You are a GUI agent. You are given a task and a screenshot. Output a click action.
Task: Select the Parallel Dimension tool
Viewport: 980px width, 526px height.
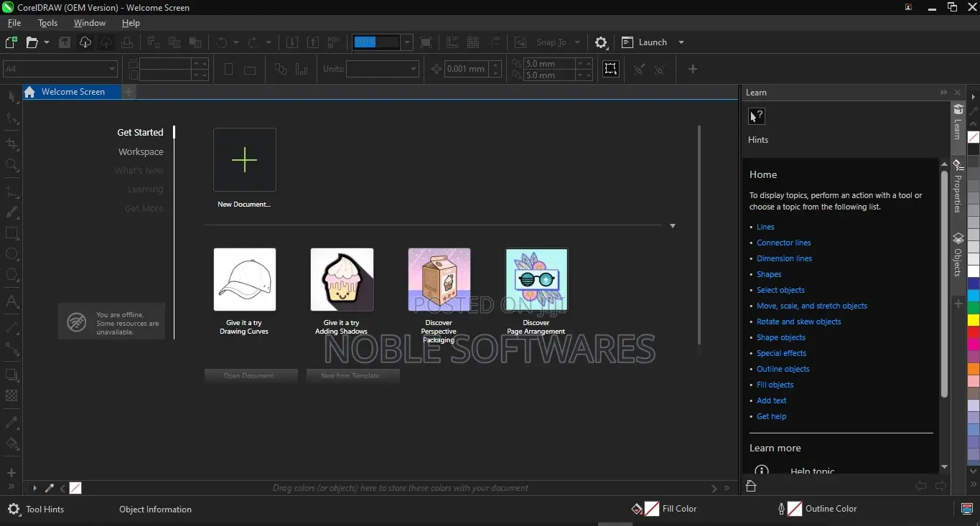pos(11,327)
